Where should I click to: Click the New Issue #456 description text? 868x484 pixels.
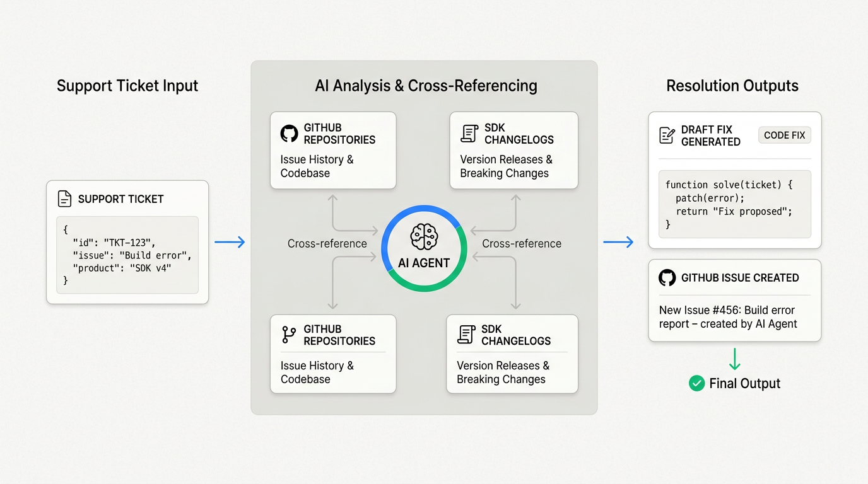point(728,317)
